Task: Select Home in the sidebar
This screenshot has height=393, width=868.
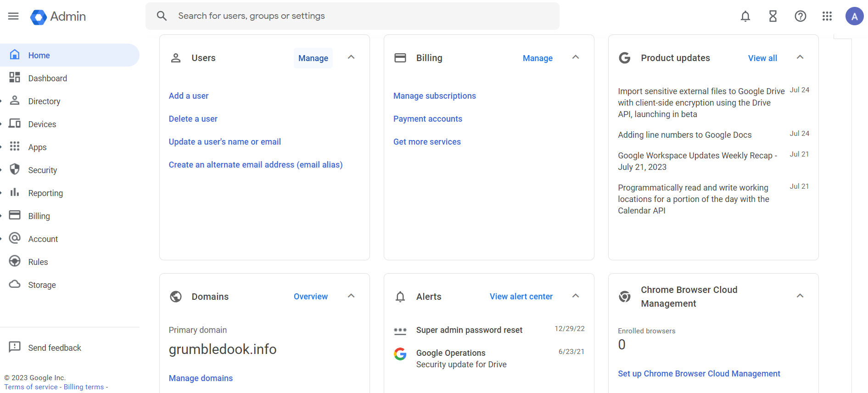Action: click(x=70, y=55)
